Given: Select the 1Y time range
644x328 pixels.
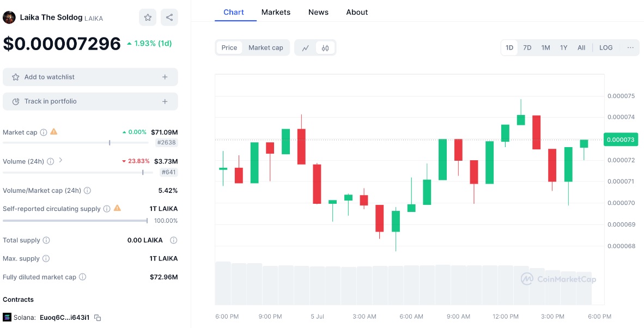Looking at the screenshot, I should [x=563, y=47].
